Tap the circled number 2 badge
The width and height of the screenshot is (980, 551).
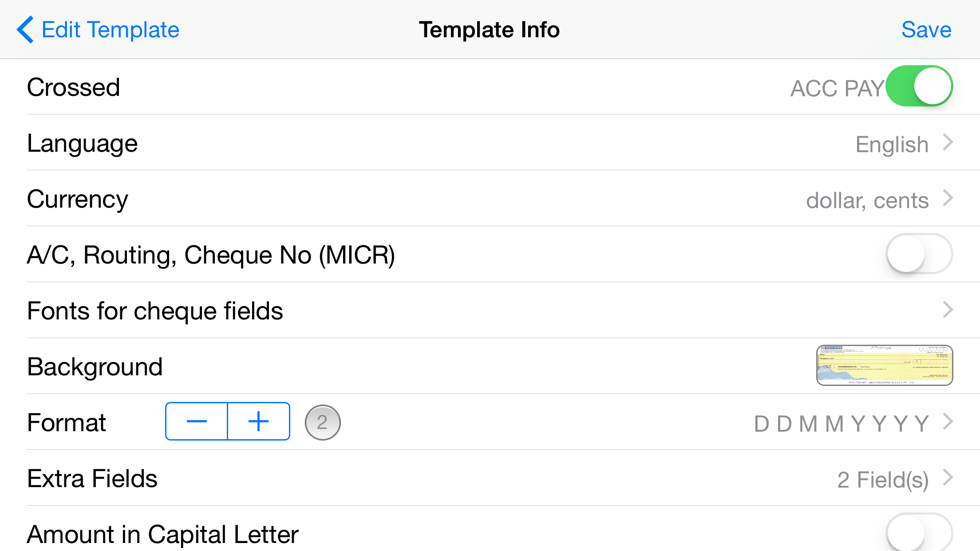pos(323,422)
